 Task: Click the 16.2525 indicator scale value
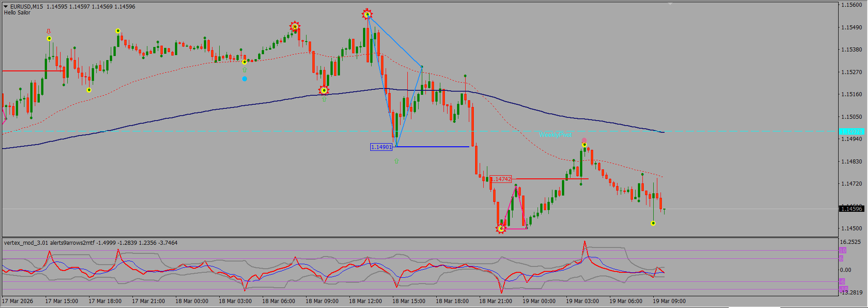coord(850,242)
